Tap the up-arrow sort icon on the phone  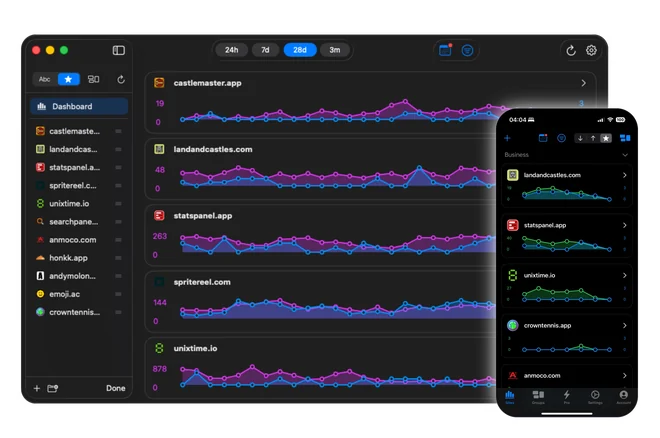coord(593,138)
